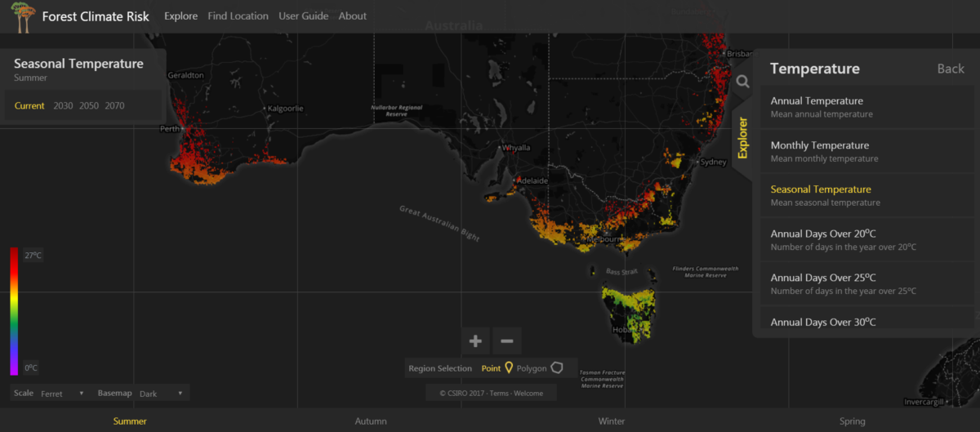Select Annual Days Over 30°C layer

click(868, 318)
